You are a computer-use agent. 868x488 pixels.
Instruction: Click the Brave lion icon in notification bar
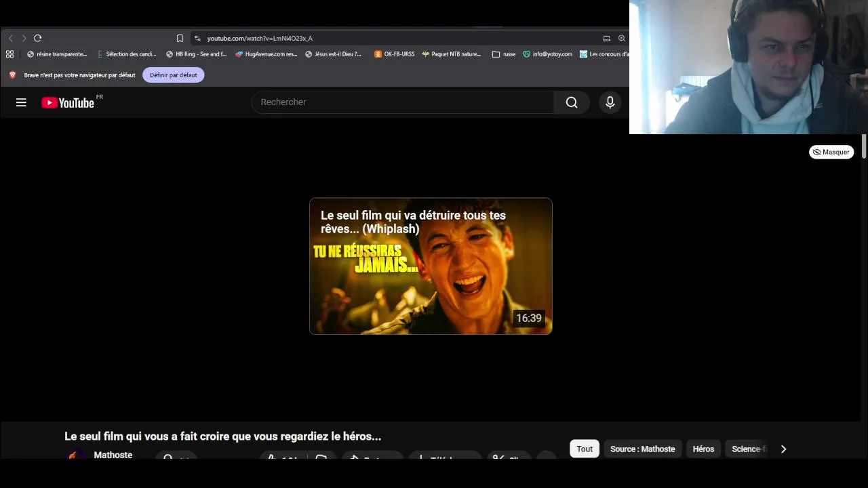point(12,75)
